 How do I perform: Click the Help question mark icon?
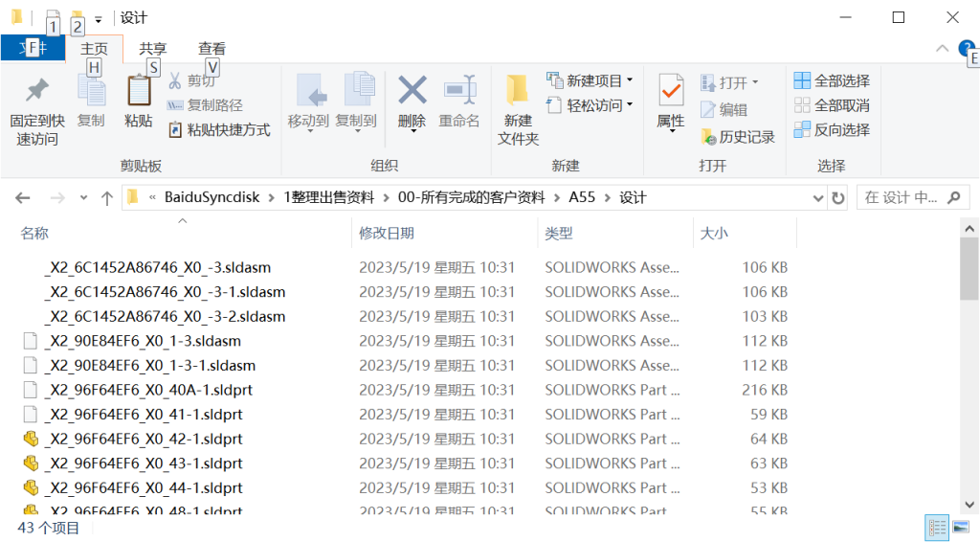967,48
